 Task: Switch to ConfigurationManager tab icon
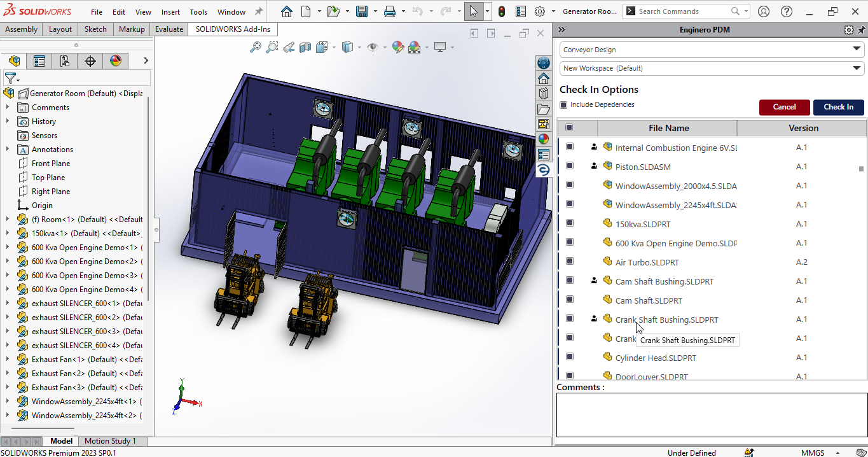coord(65,61)
